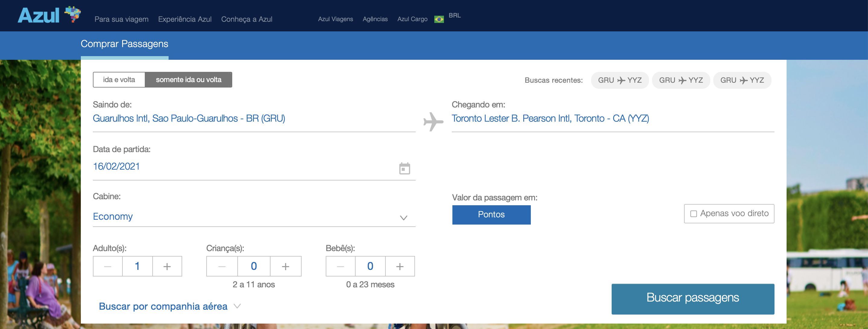Open the BRL currency selector
The image size is (868, 329).
click(x=455, y=15)
